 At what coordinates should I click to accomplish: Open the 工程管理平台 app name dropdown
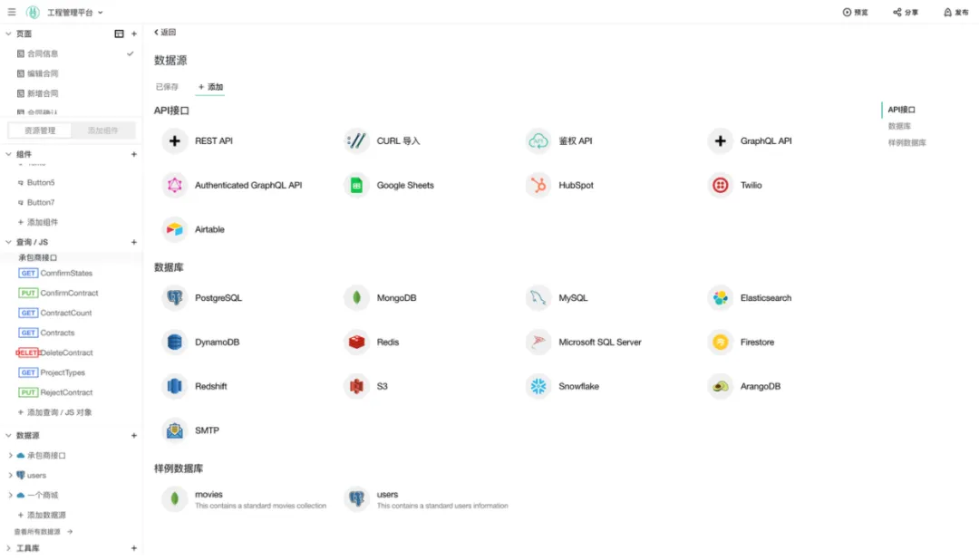(74, 13)
